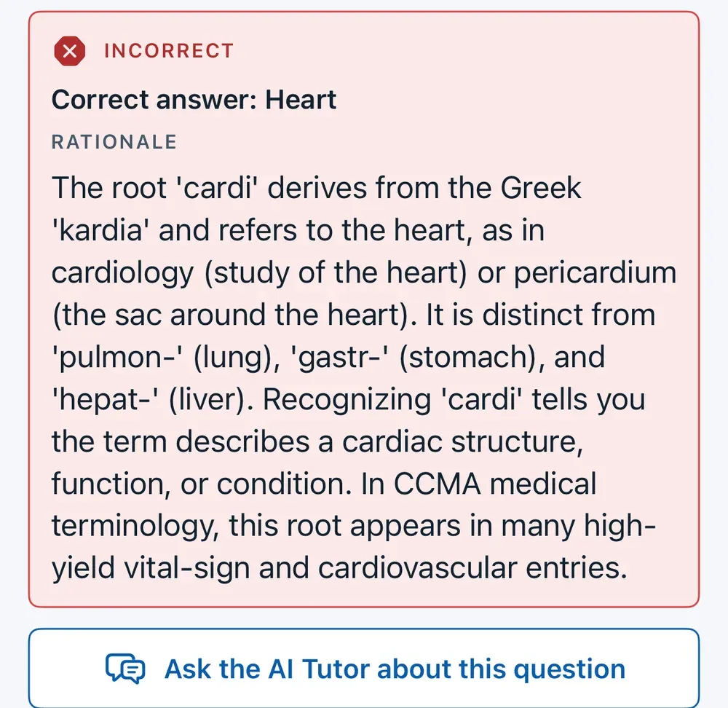Viewport: 728px width, 708px height.
Task: Click the word 'CCMA' in the rationale
Action: [x=438, y=484]
